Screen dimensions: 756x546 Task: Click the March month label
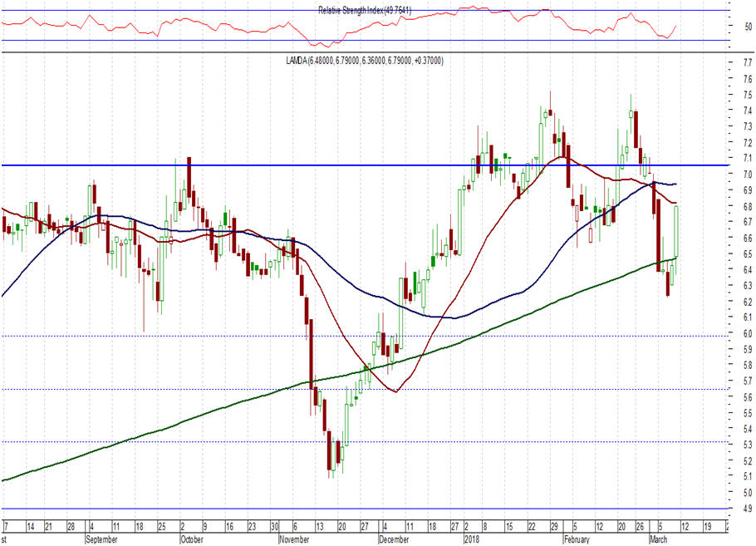(x=658, y=539)
